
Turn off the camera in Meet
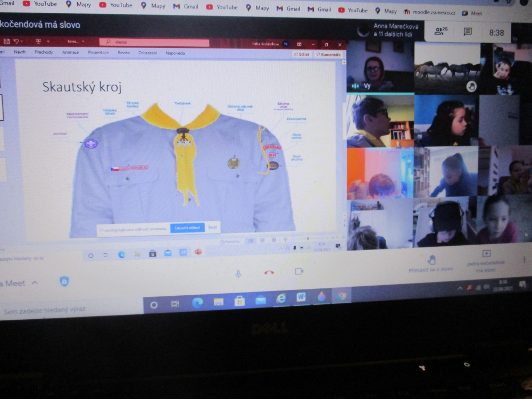(299, 271)
